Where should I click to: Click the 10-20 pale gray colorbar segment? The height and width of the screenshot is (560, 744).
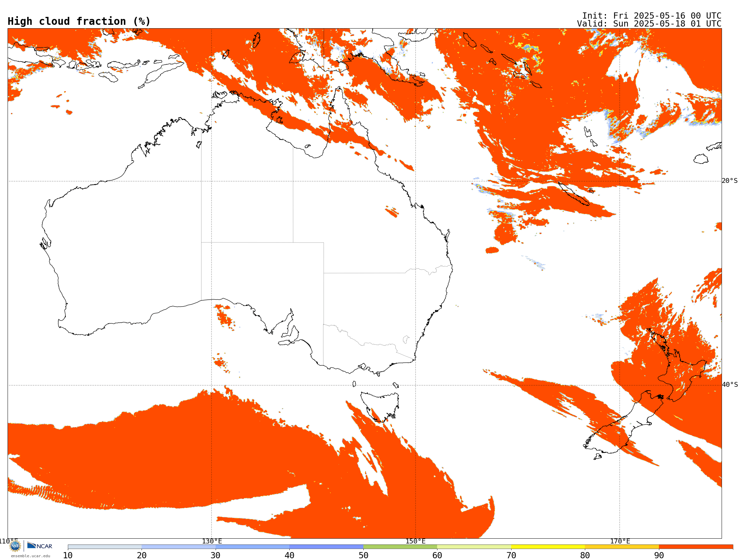105,547
